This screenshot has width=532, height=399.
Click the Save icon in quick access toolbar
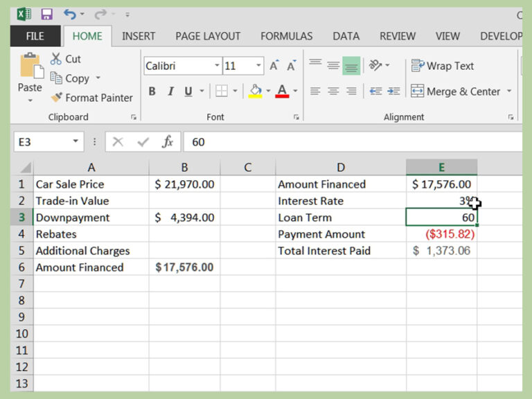click(x=46, y=14)
